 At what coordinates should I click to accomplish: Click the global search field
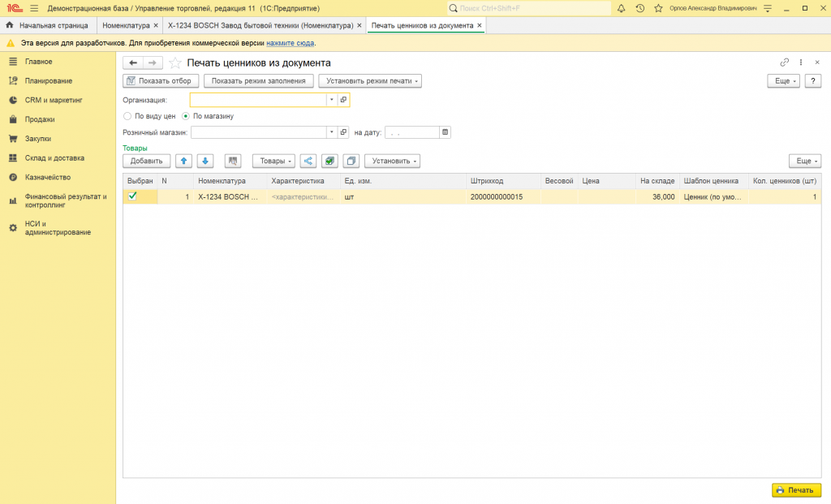tap(529, 8)
